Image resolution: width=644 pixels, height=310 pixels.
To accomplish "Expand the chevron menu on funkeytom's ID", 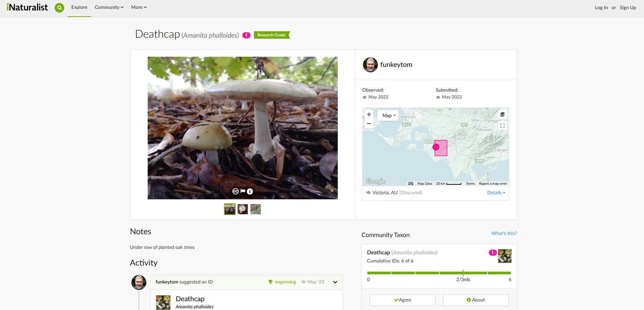I will [335, 282].
